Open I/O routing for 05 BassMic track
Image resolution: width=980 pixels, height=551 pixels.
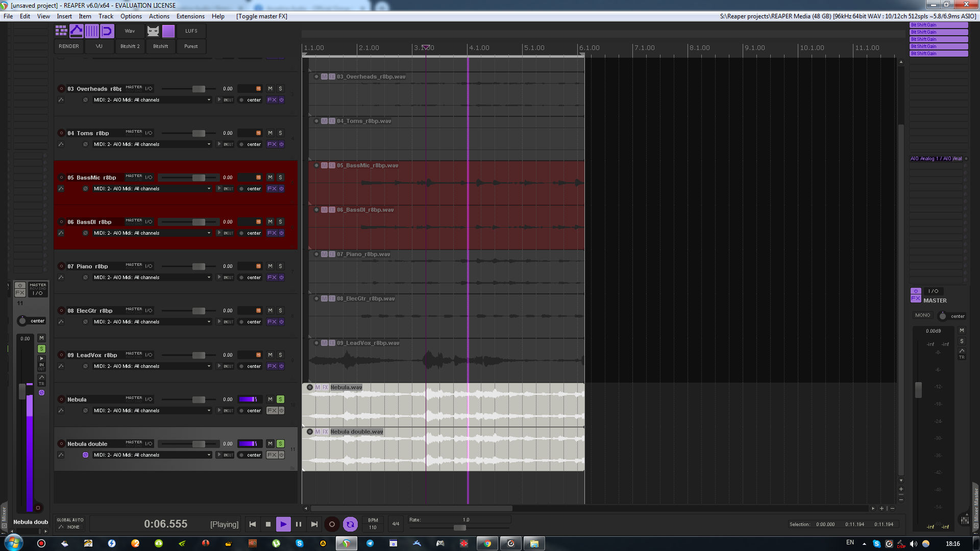coord(149,178)
